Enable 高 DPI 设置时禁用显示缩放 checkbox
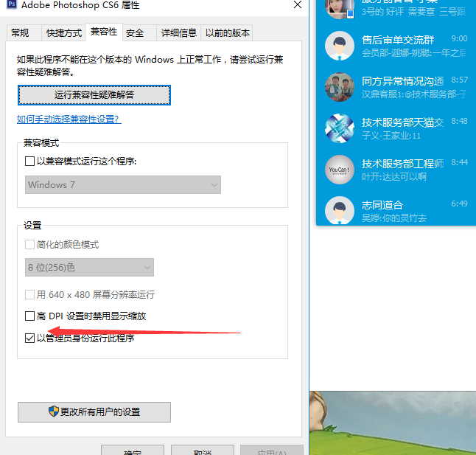Viewport: 476px width, 455px height. [29, 316]
